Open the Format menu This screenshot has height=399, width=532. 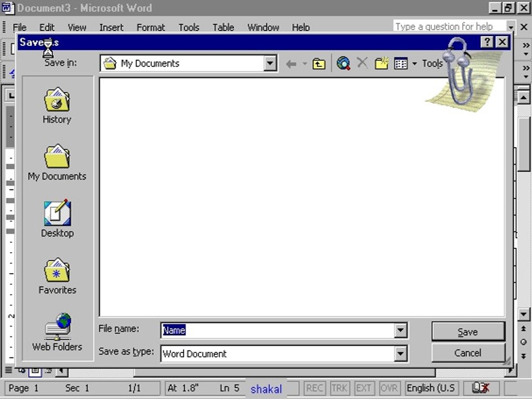coord(151,28)
